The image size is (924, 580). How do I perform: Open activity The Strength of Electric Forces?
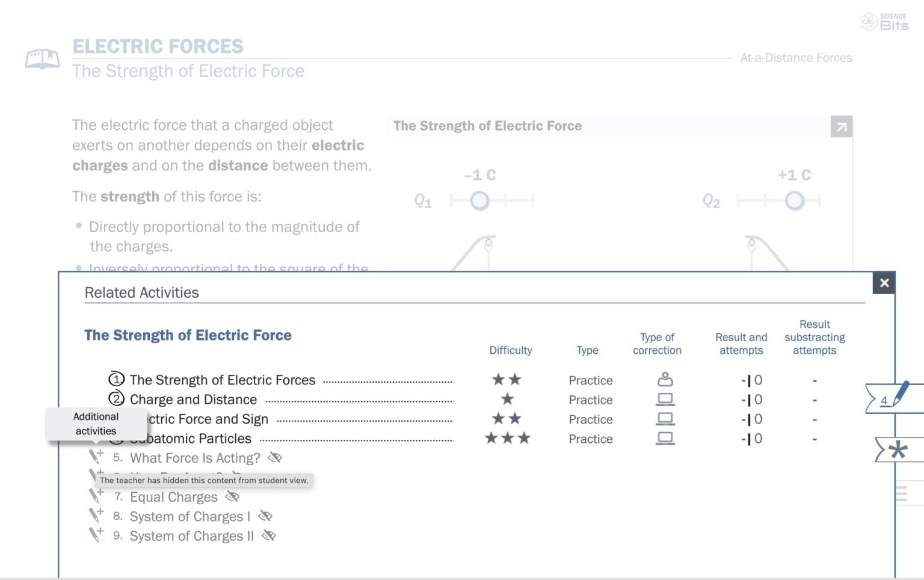222,380
